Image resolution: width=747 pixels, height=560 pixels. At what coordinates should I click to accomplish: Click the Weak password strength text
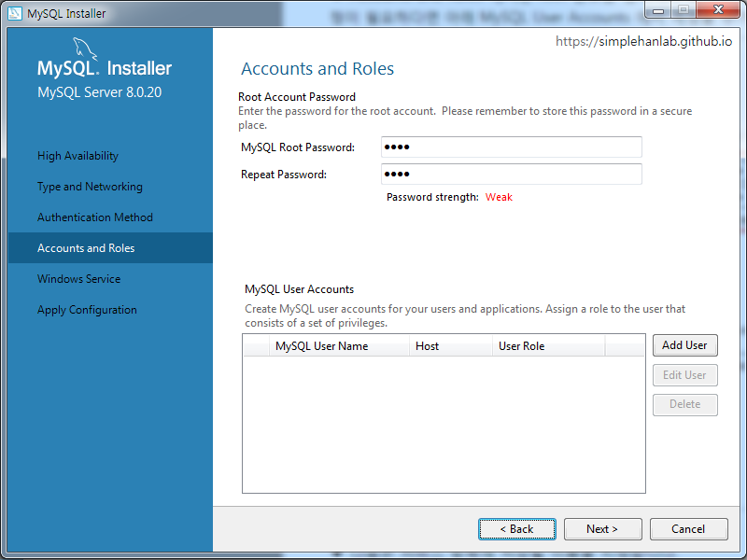499,197
